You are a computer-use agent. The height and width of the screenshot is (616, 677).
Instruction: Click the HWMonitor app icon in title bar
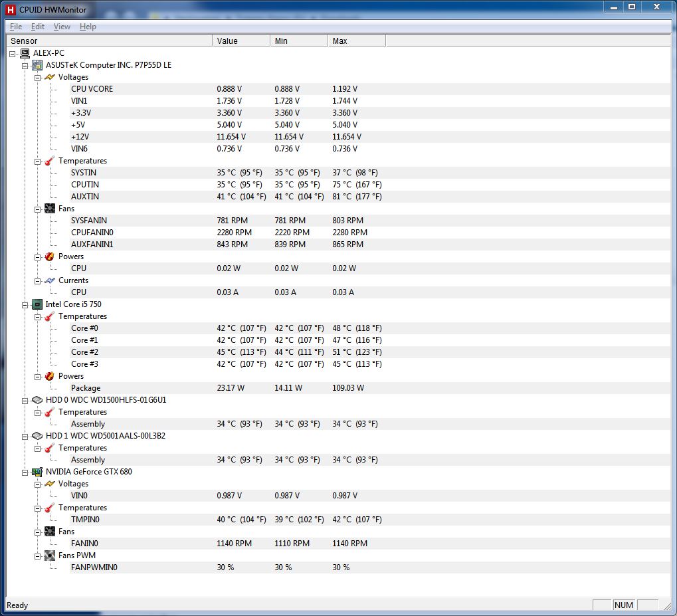coord(11,9)
